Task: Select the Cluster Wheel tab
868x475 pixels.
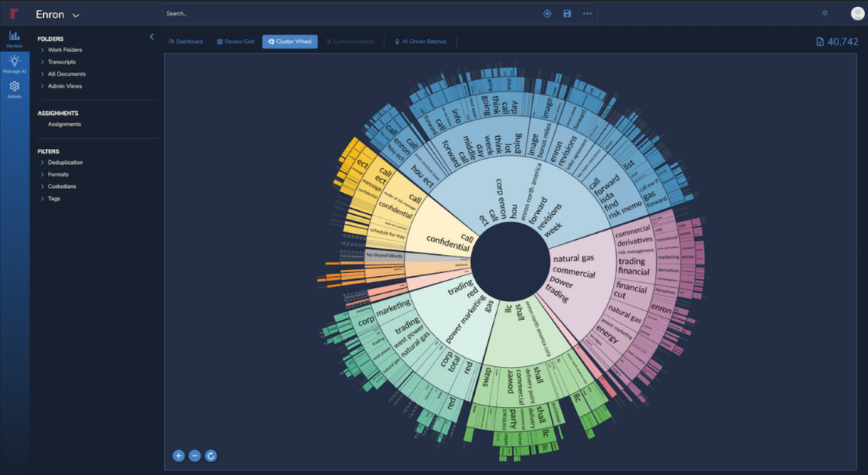Action: click(290, 42)
